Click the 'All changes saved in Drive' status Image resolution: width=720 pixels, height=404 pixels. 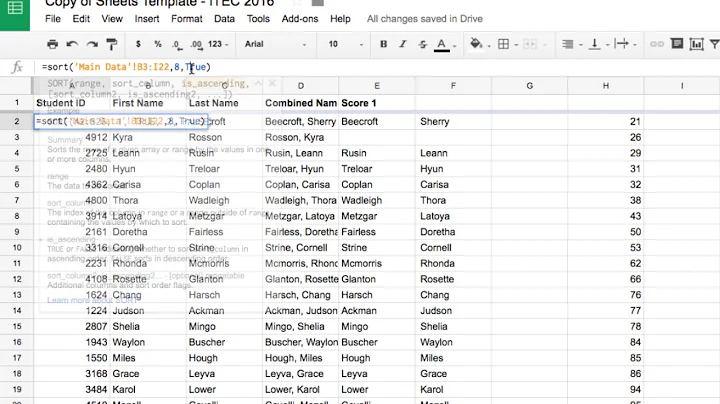[x=425, y=19]
